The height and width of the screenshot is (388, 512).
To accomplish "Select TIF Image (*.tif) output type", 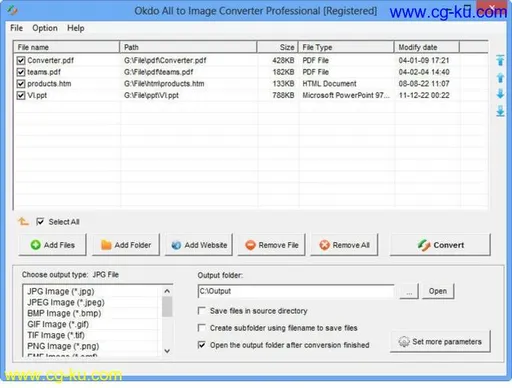I will [x=56, y=335].
